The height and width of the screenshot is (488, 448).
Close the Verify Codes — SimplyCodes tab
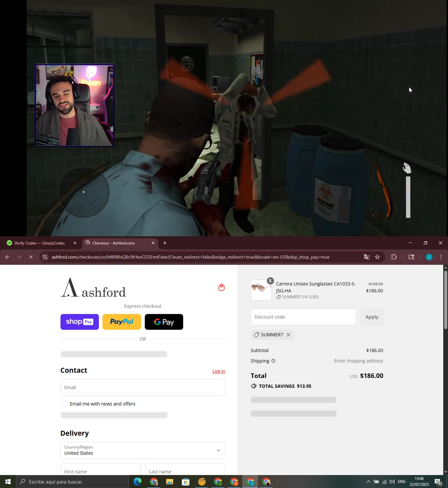75,243
